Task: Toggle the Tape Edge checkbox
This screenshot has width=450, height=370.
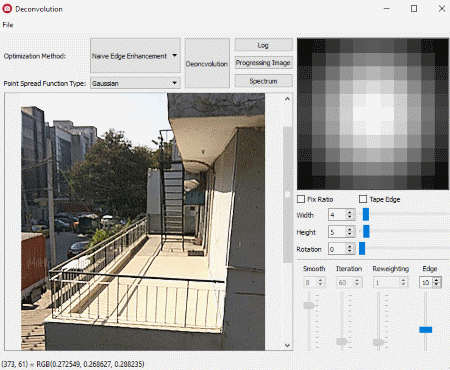Action: [363, 199]
